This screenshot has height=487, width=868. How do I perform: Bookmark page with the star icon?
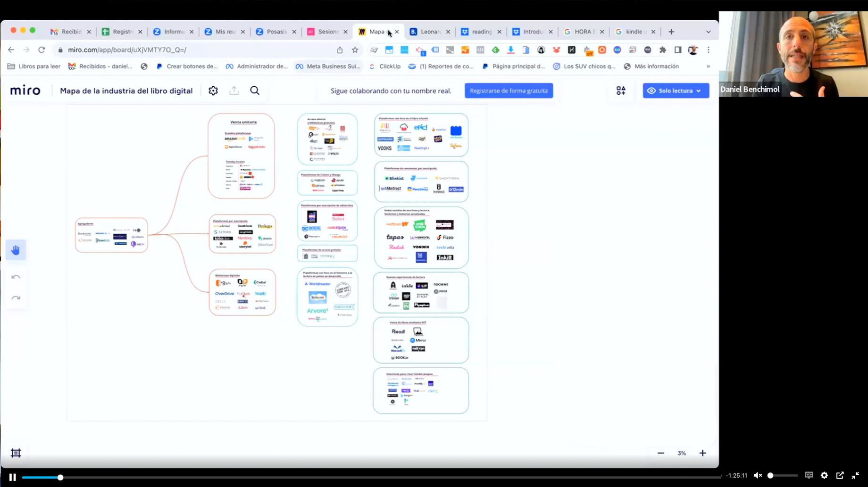[x=355, y=50]
